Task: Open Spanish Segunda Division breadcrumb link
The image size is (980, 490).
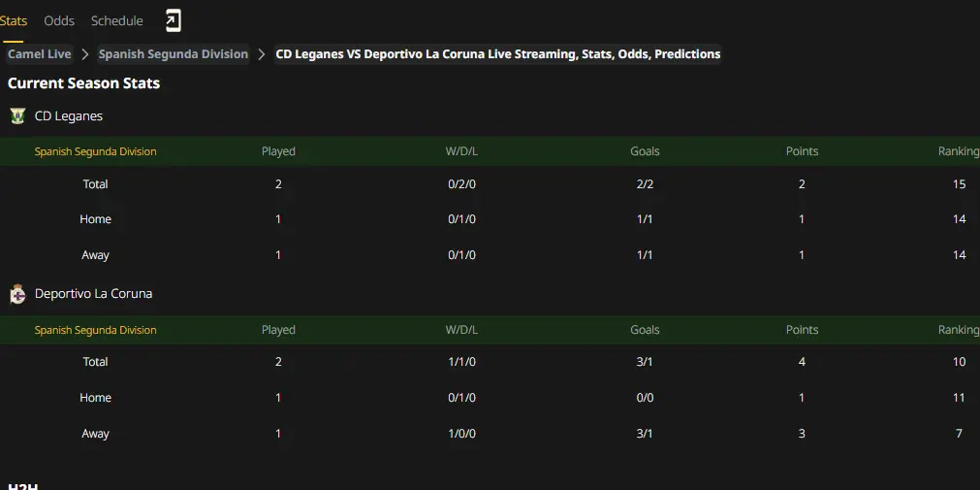Action: tap(174, 54)
